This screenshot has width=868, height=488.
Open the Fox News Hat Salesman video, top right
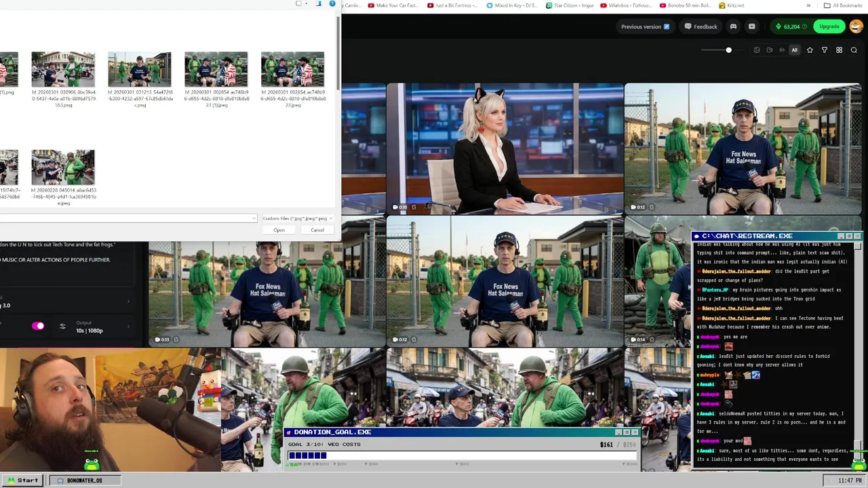click(x=743, y=148)
